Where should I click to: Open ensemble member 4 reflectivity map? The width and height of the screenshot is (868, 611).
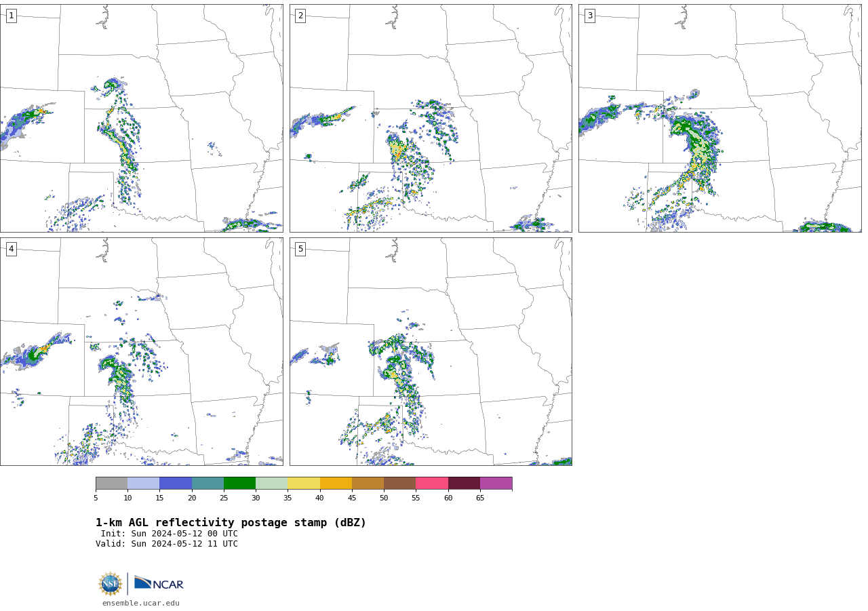pos(141,351)
